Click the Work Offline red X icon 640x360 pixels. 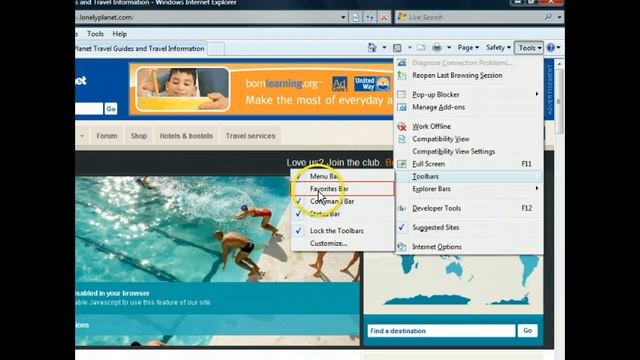[402, 127]
